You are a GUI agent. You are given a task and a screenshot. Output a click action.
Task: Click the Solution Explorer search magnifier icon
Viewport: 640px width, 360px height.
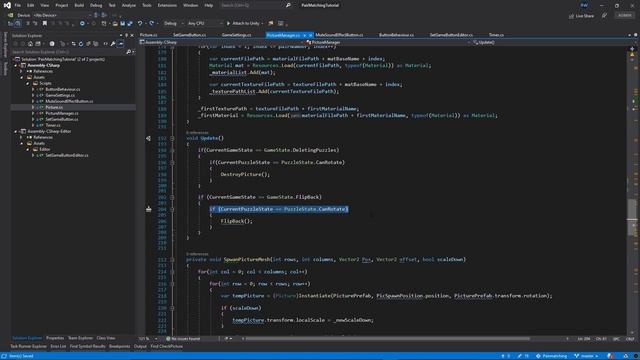128,52
